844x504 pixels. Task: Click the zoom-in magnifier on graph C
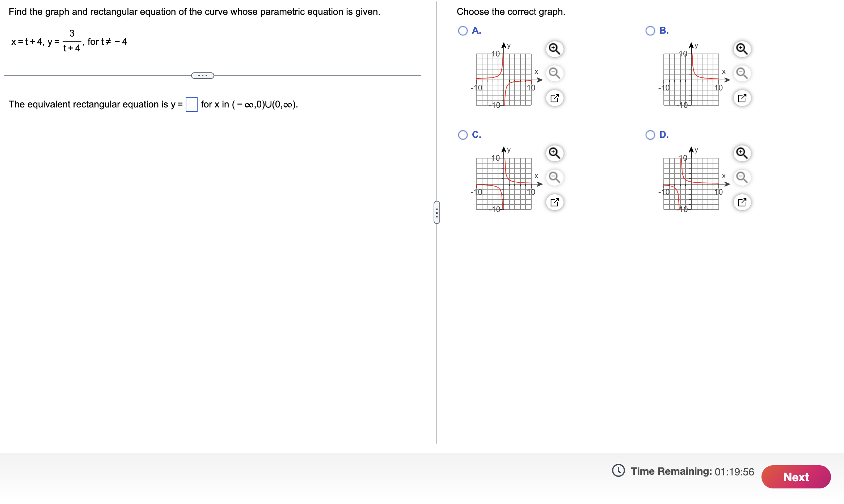tap(554, 153)
